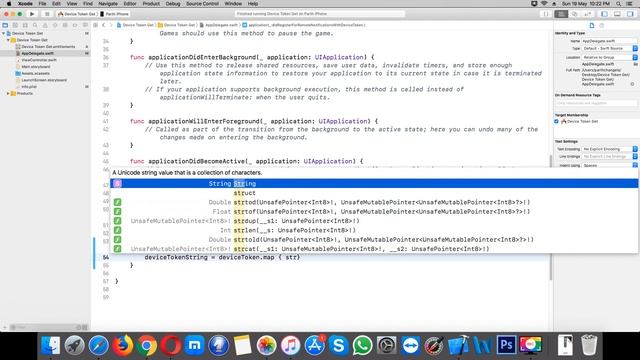Toggle the Utilities inspector panel visibility
The image size is (640, 360).
tap(631, 14)
